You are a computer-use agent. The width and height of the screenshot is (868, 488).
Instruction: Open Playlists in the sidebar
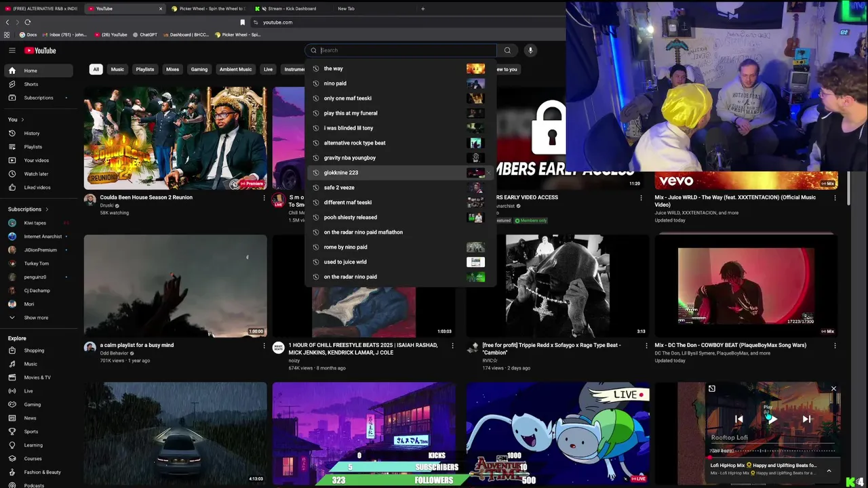38,147
